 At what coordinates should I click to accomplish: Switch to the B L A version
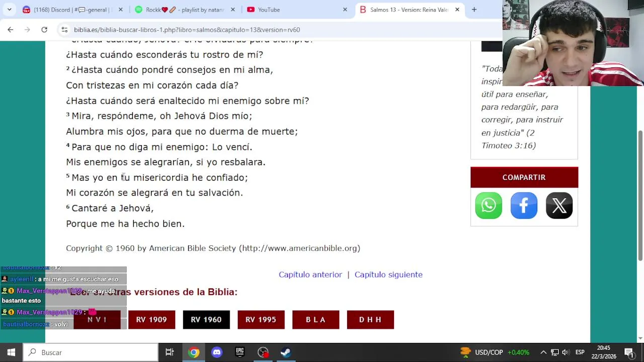(315, 320)
